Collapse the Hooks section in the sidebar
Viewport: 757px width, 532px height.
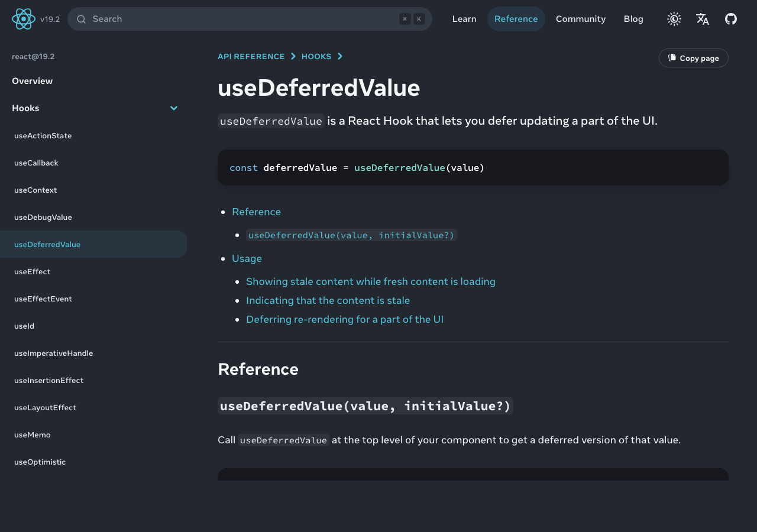(x=174, y=108)
